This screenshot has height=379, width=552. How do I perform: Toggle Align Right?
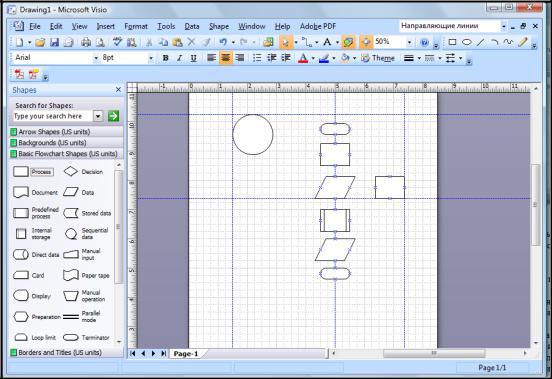(x=240, y=58)
